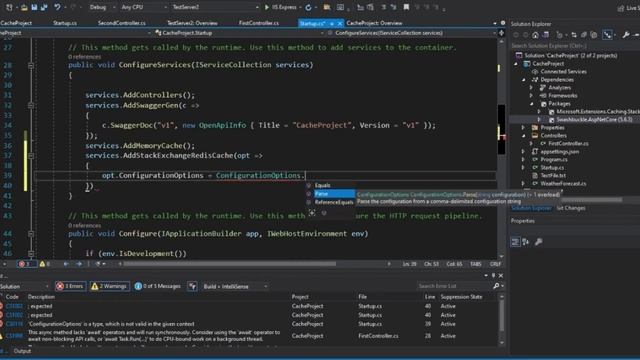Collapse the Dependencies node in Solution Explorer
The image size is (640, 360).
pyautogui.click(x=524, y=80)
